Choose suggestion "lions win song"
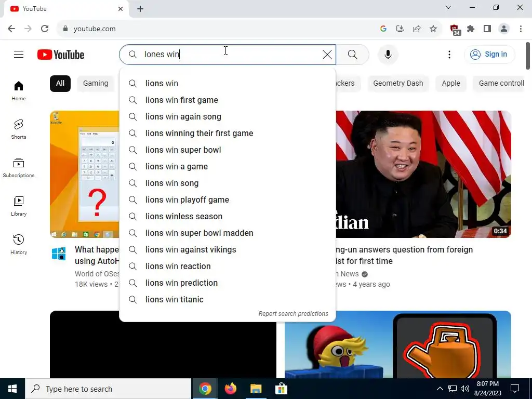 pyautogui.click(x=228, y=183)
